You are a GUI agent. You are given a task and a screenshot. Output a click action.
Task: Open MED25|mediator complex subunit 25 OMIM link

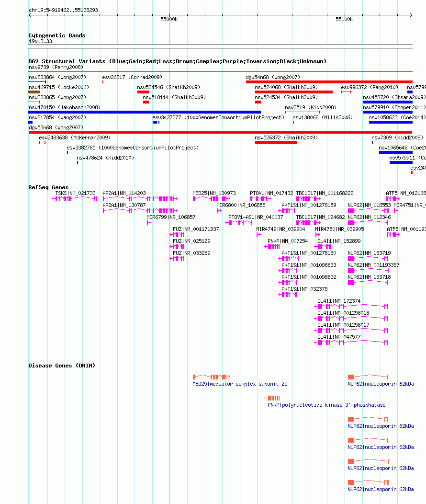pyautogui.click(x=240, y=384)
